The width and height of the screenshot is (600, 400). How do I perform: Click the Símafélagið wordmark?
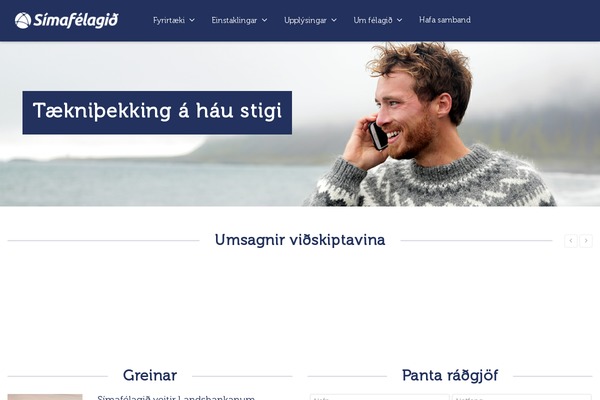tap(76, 20)
